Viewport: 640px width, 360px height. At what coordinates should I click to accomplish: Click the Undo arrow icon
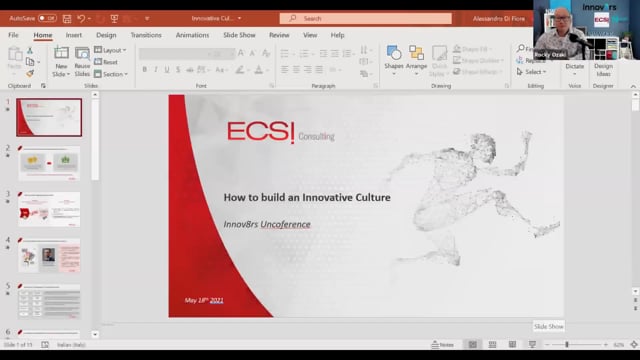coord(81,19)
